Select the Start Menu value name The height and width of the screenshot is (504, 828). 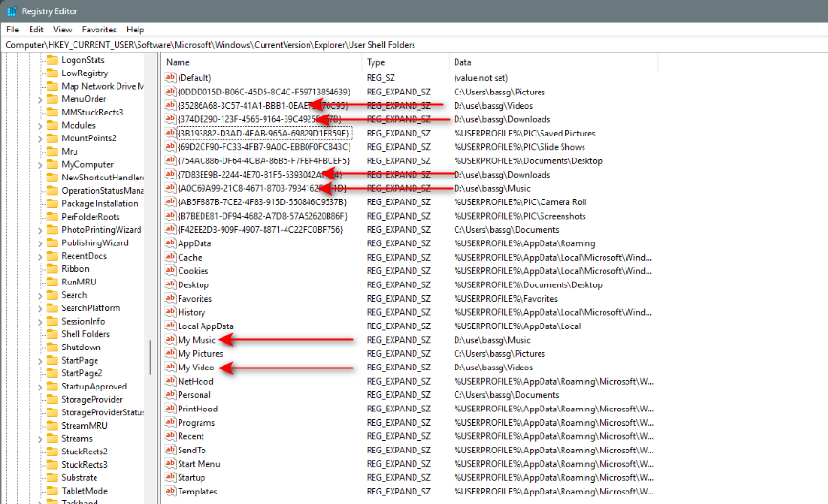[x=199, y=464]
